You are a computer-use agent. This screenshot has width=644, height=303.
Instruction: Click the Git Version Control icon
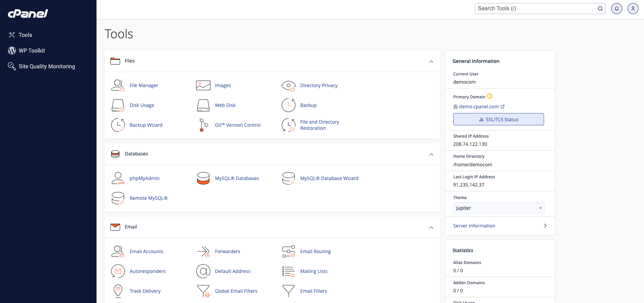pyautogui.click(x=203, y=125)
